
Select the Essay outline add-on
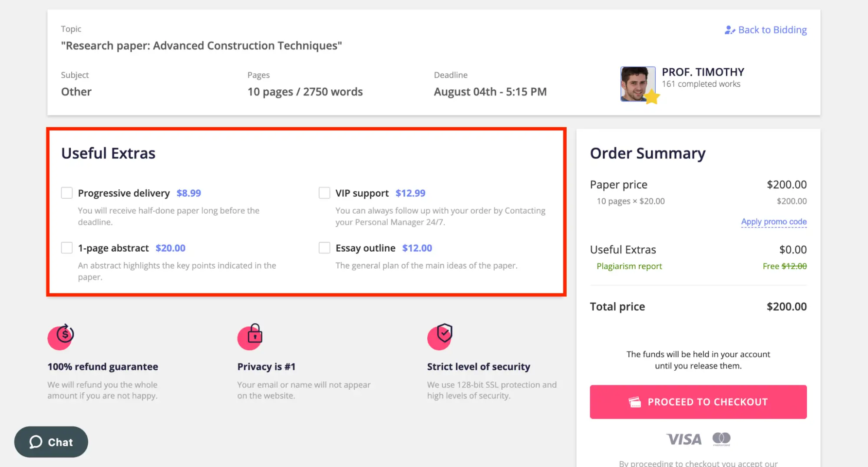324,247
